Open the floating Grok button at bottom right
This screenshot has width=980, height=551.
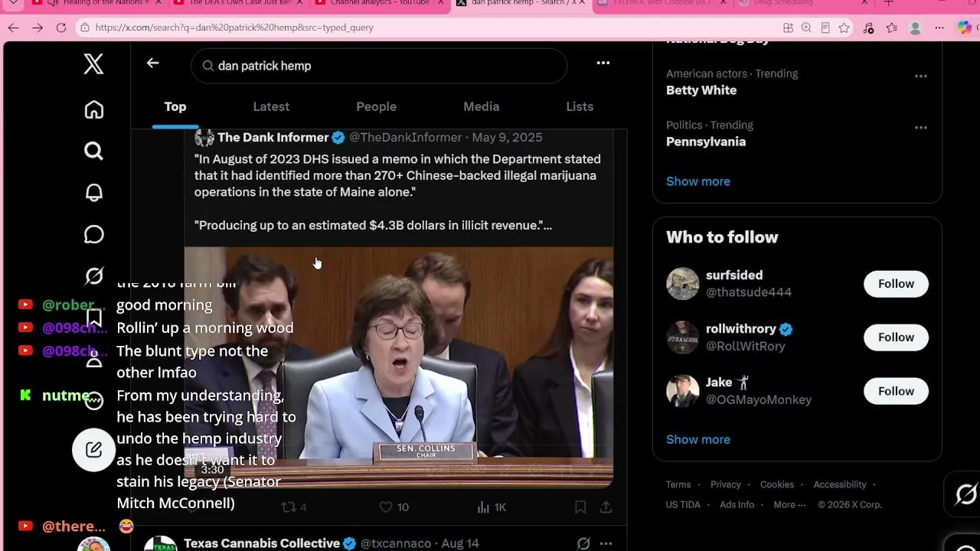coord(965,495)
